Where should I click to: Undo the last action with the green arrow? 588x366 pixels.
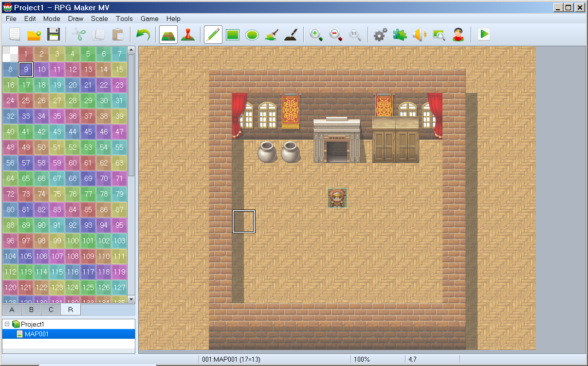point(143,35)
